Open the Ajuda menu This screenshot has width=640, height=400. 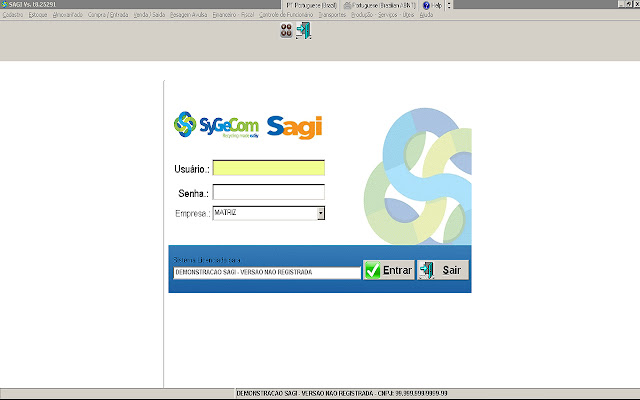pyautogui.click(x=426, y=15)
